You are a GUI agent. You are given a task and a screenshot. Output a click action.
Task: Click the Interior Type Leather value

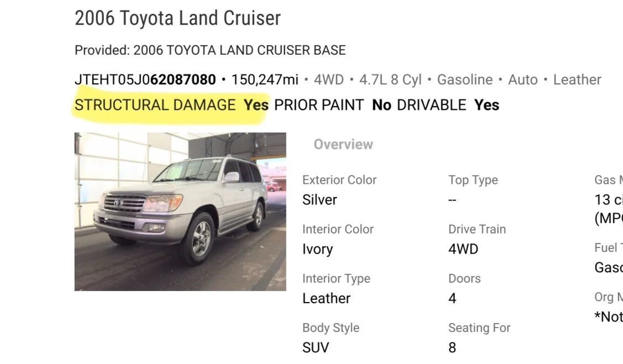point(326,298)
